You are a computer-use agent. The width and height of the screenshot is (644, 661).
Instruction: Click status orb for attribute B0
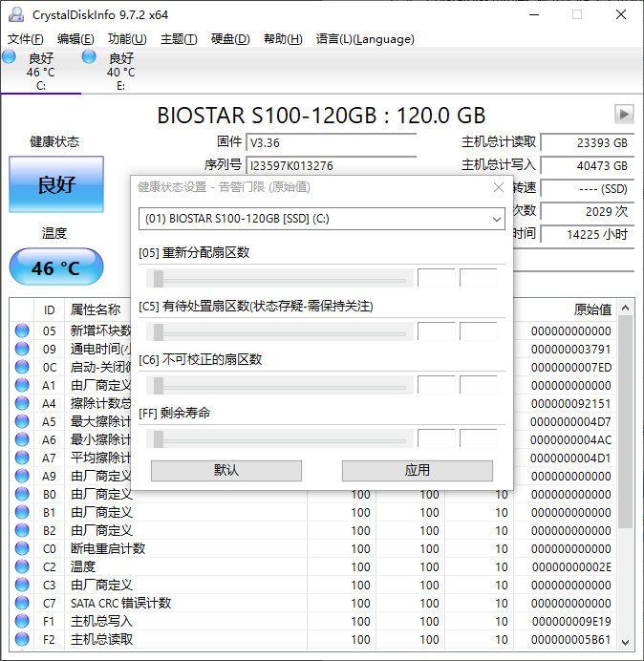22,494
